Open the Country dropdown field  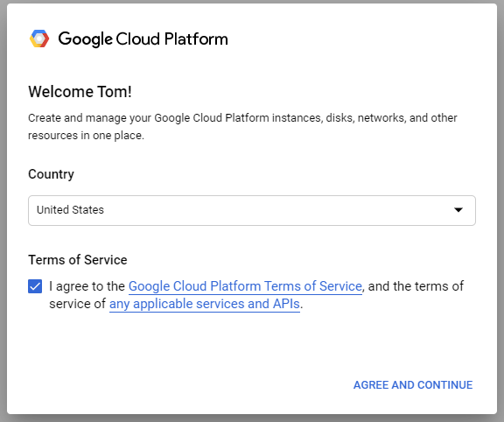[252, 210]
